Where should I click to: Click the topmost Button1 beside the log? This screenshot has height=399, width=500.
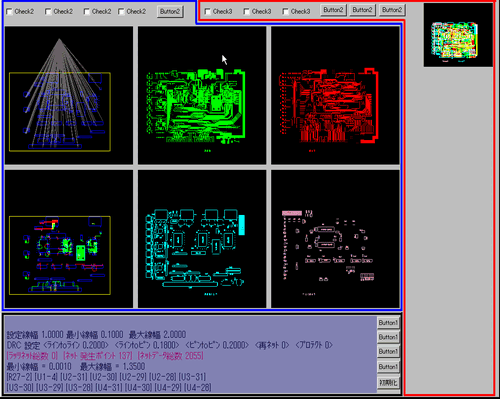pos(388,323)
